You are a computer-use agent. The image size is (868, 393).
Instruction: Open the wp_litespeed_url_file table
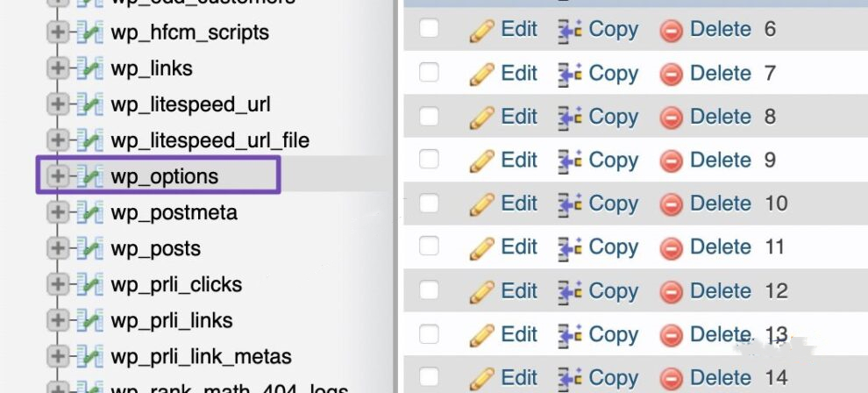210,140
